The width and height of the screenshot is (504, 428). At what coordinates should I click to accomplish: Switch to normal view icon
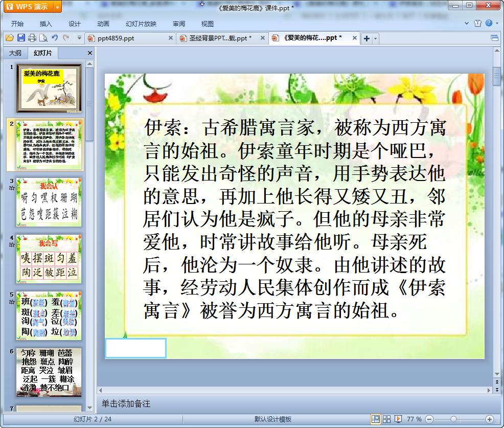tap(375, 419)
